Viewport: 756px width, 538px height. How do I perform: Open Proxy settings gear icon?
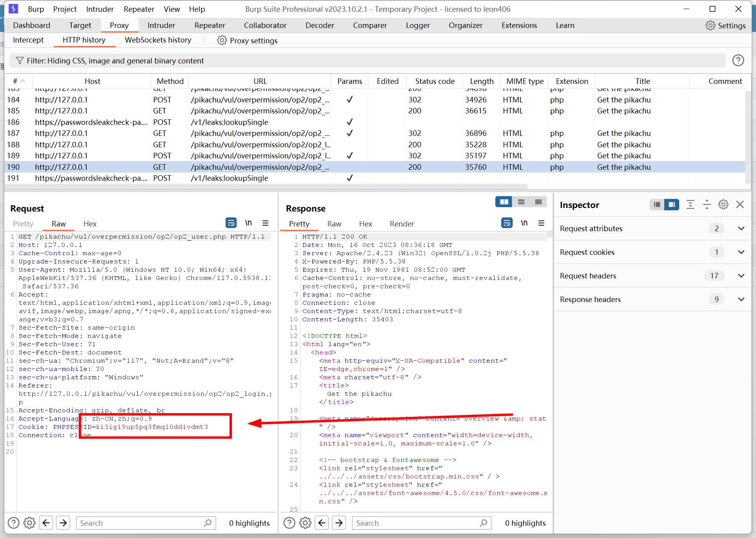(222, 41)
